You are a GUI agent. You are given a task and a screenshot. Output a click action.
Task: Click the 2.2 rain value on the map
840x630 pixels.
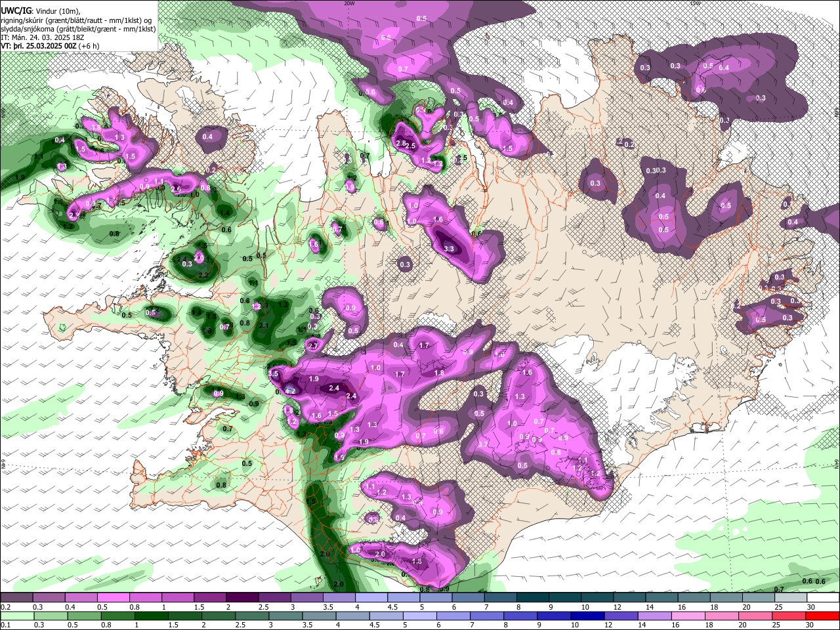(203, 275)
